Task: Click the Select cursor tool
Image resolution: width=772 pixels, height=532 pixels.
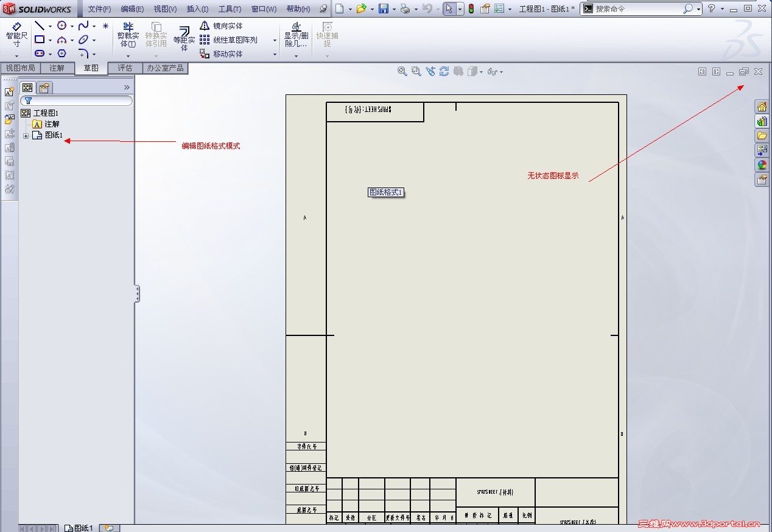Action: click(x=449, y=9)
